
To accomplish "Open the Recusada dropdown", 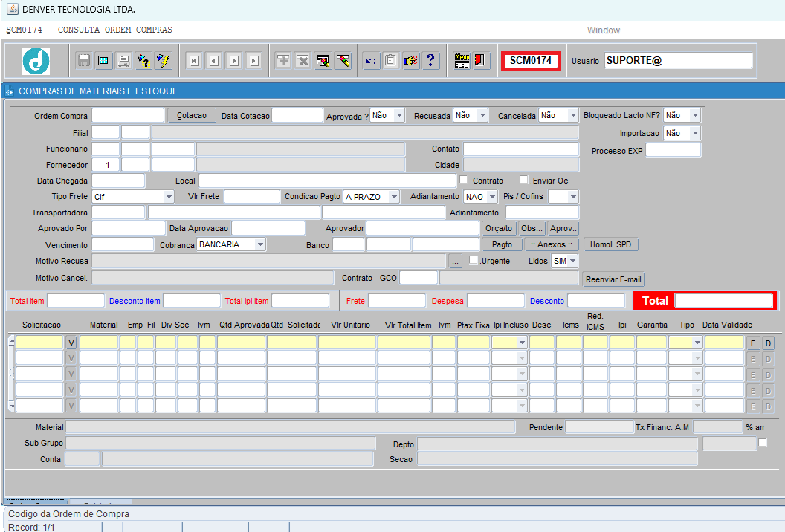I will pyautogui.click(x=482, y=116).
